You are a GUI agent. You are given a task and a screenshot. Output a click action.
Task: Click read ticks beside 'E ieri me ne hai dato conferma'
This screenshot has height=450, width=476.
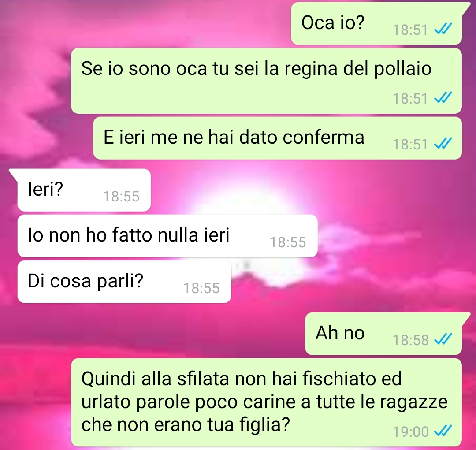(x=443, y=143)
